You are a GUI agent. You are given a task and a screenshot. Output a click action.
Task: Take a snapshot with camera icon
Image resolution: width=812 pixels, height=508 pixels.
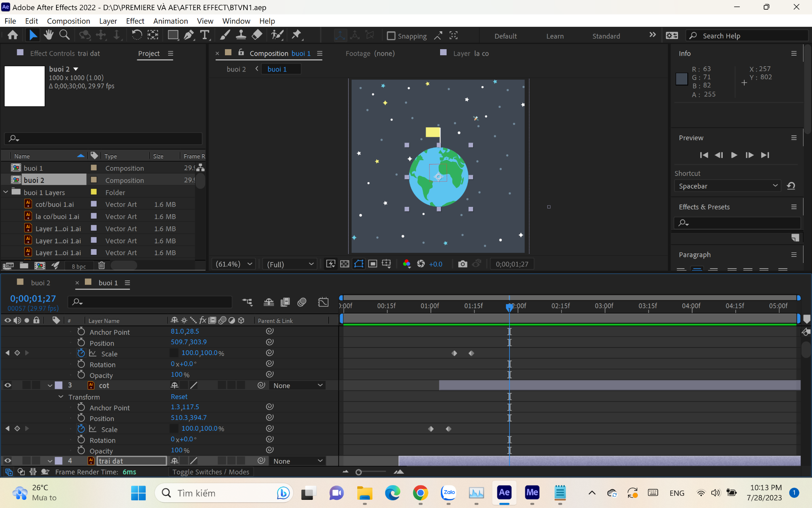pyautogui.click(x=462, y=264)
